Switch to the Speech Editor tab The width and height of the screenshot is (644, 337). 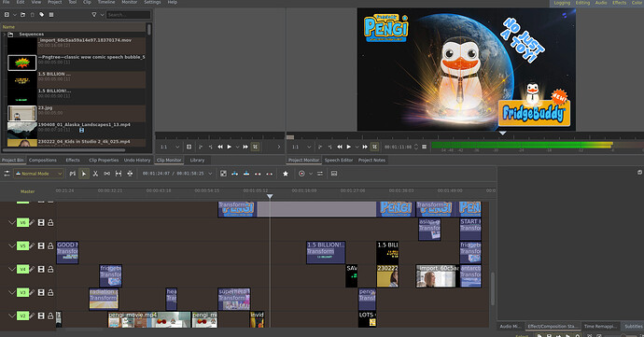(339, 161)
